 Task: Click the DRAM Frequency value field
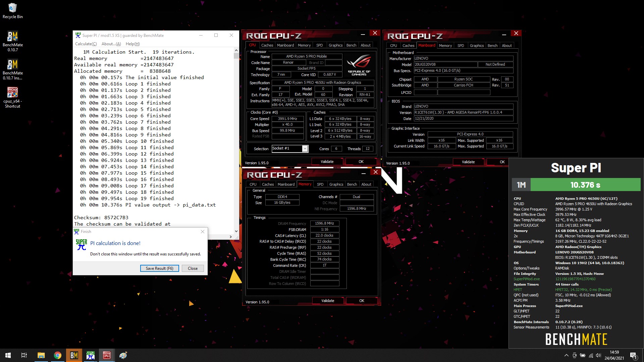(324, 223)
